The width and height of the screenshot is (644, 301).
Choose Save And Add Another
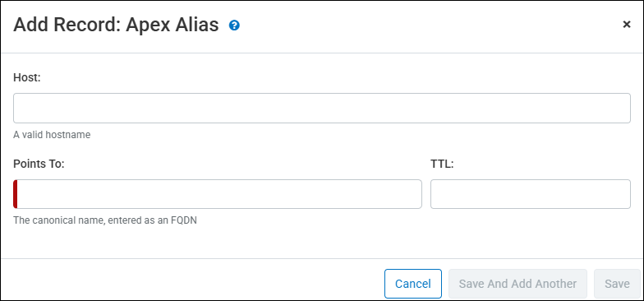[x=517, y=284]
